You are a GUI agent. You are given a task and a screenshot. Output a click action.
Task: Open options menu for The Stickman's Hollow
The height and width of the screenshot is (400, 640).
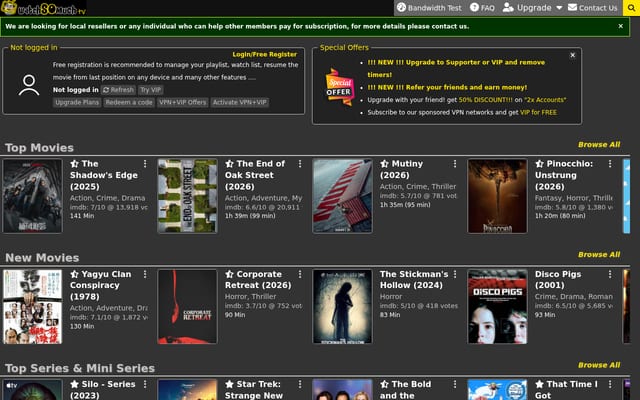click(x=455, y=274)
